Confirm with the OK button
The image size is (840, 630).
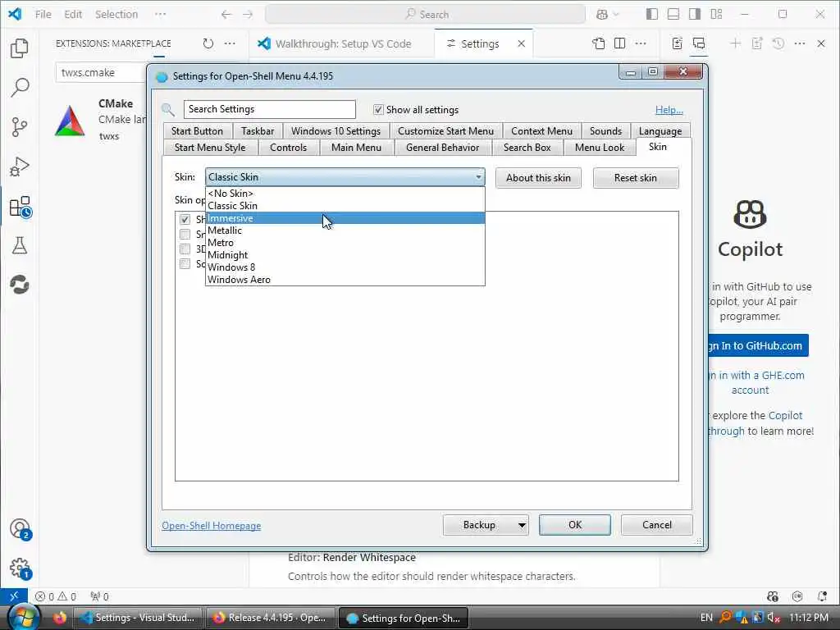point(575,525)
